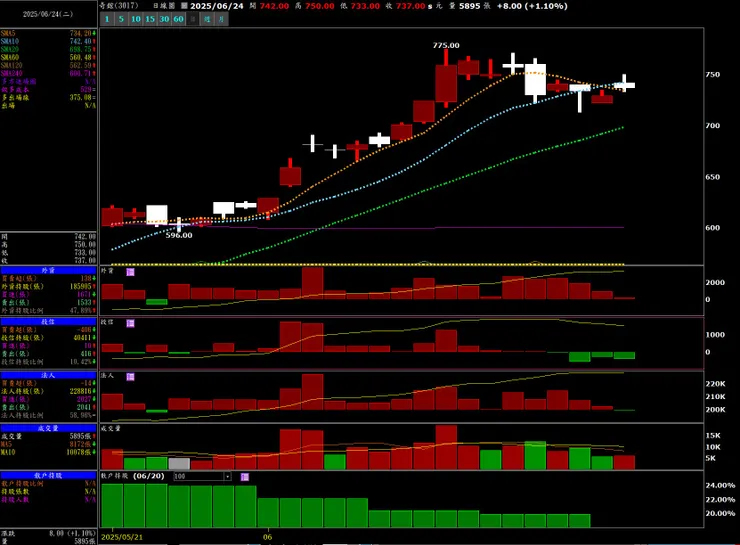Select the monthly (月) timeframe button
The width and height of the screenshot is (740, 545).
pos(221,19)
